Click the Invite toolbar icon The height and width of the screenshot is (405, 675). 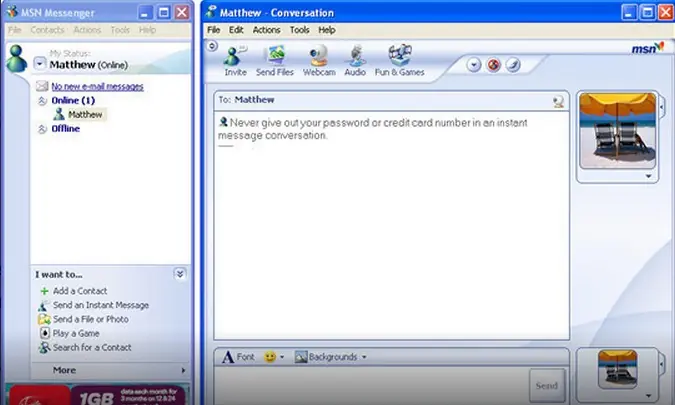[x=235, y=61]
